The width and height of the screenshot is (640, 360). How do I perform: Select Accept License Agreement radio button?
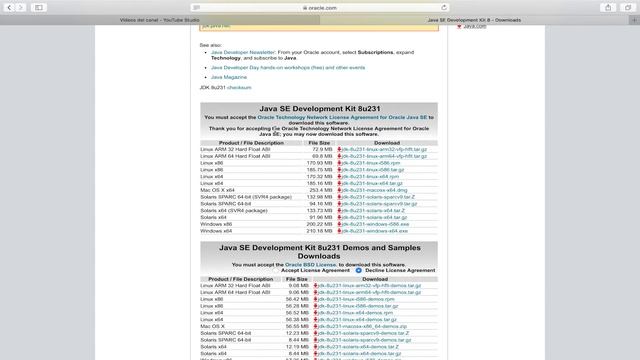276,270
